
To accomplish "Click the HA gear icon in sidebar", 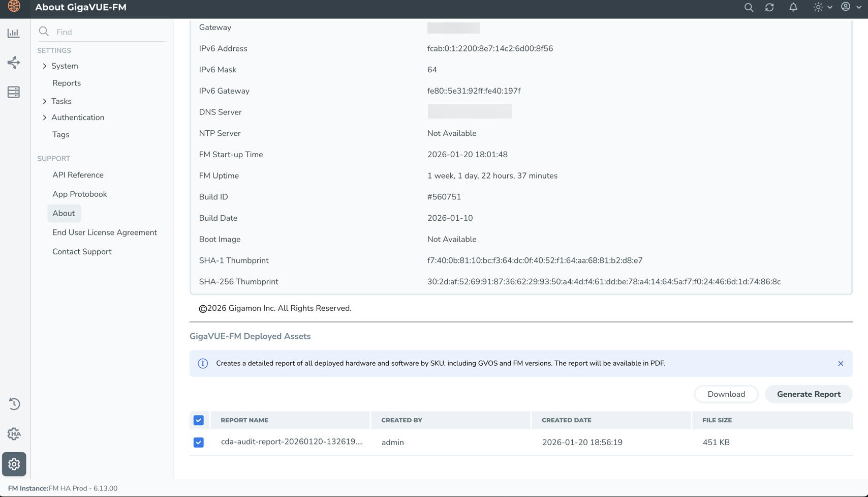I will pos(14,434).
